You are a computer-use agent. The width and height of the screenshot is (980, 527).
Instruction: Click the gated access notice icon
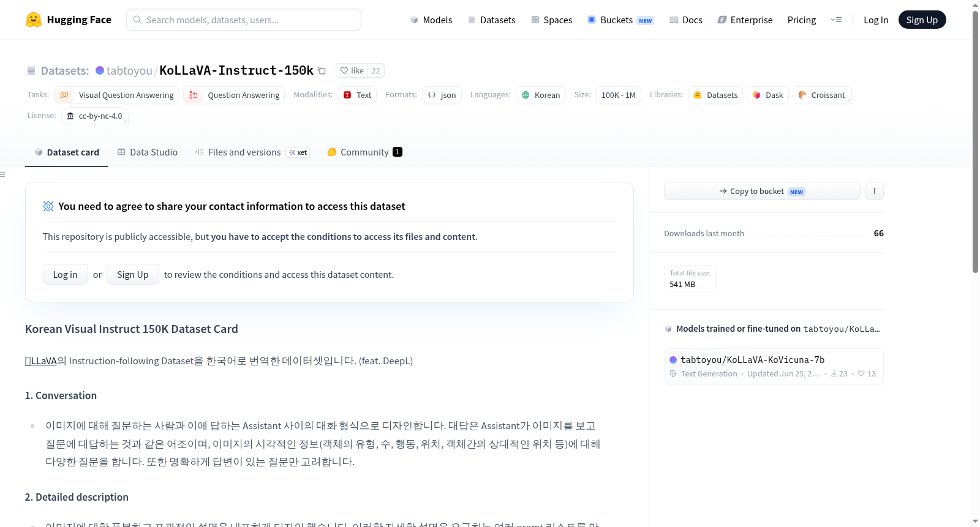(48, 206)
